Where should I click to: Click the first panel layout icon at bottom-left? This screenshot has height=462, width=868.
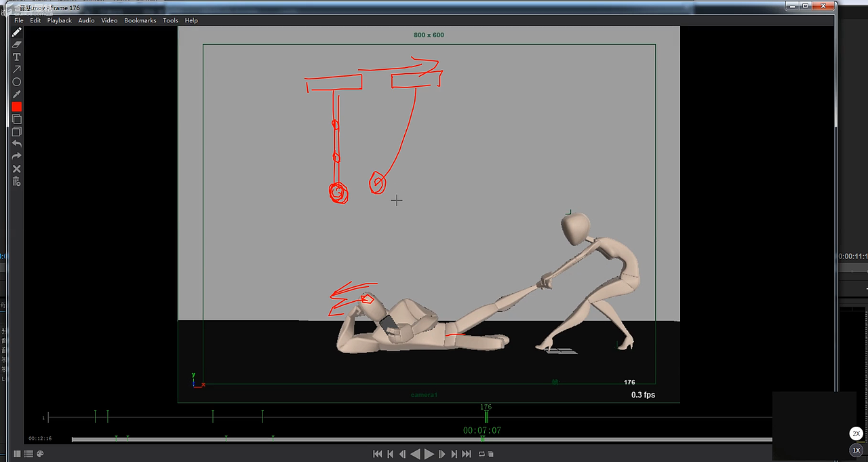pyautogui.click(x=18, y=454)
